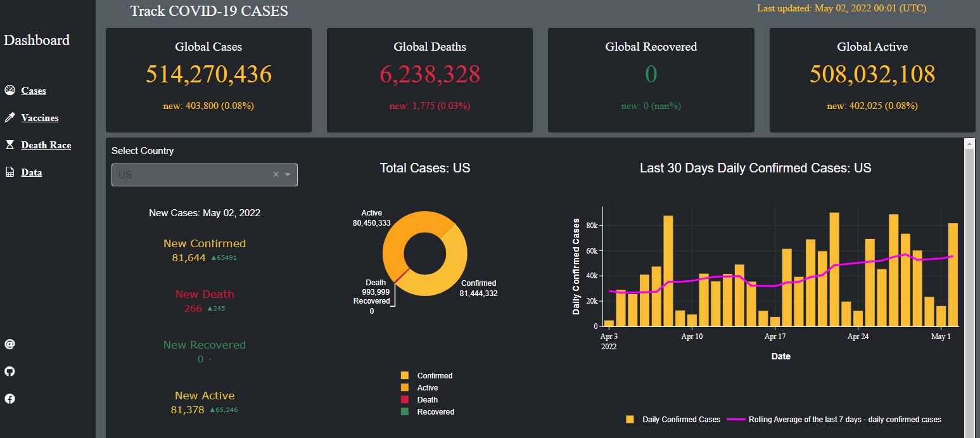980x438 pixels.
Task: Open the GitHub icon in sidebar
Action: (10, 371)
